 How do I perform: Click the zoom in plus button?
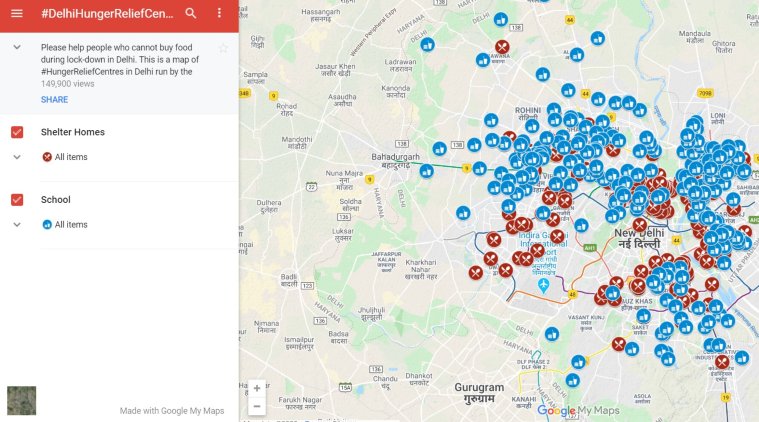click(257, 388)
